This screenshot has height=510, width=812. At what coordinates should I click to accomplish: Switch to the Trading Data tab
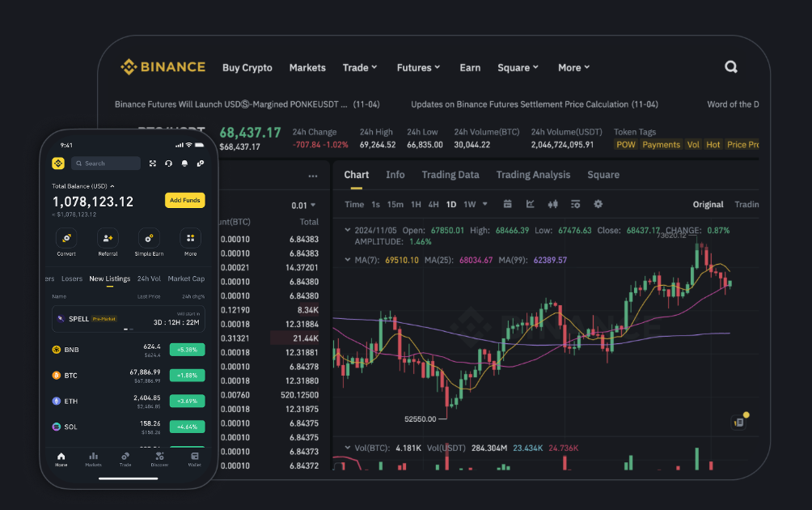(450, 175)
